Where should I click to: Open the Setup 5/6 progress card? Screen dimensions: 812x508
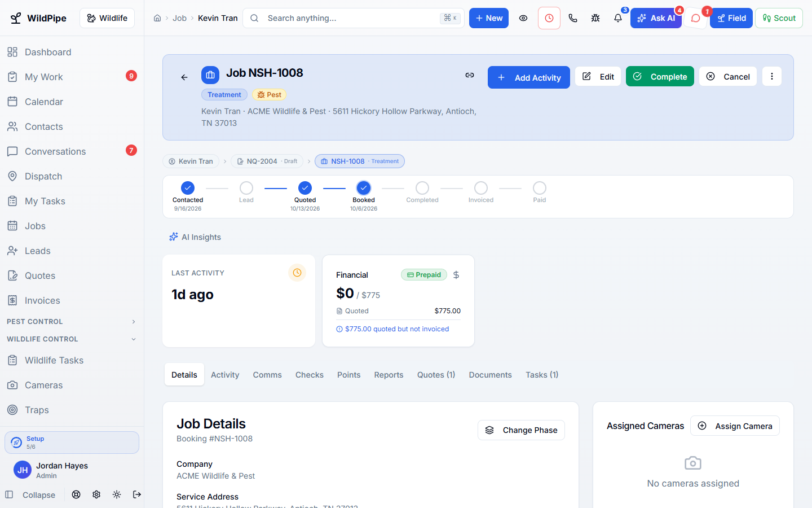[72, 443]
